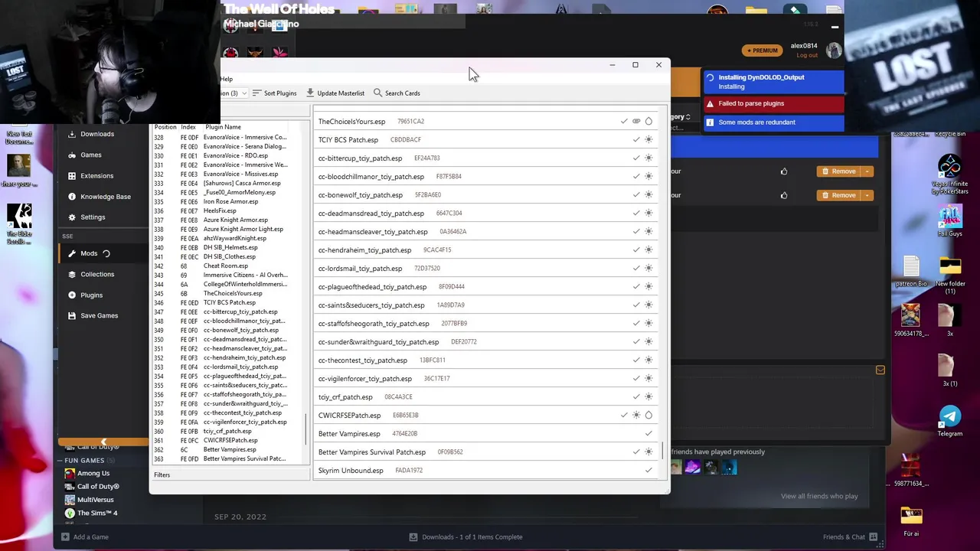Click the light plugin icon on cc-lordsmail_tciy_patch.esp
The image size is (980, 551).
[648, 268]
